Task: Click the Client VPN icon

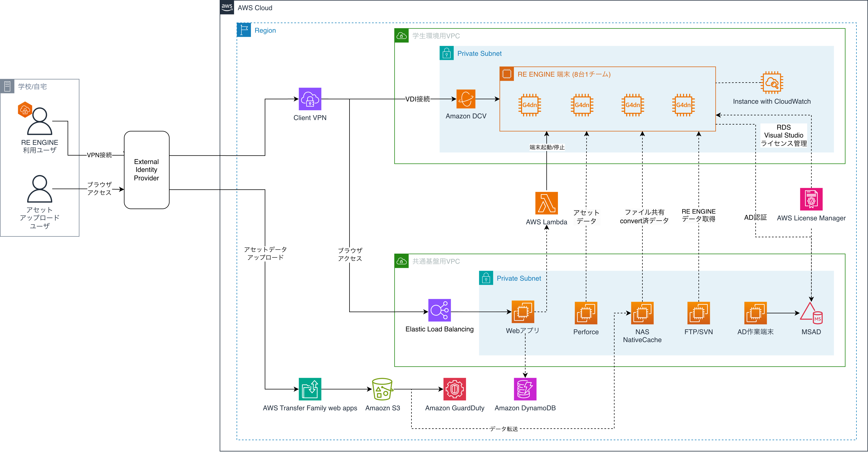Action: click(x=310, y=99)
